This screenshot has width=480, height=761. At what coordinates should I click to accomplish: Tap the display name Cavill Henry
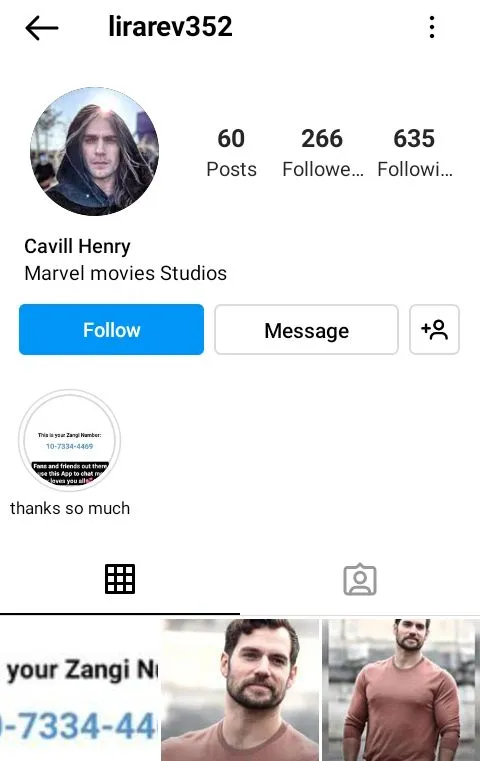77,247
